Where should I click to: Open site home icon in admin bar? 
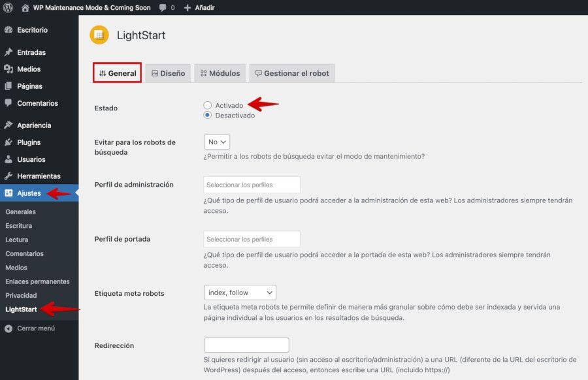coord(25,8)
